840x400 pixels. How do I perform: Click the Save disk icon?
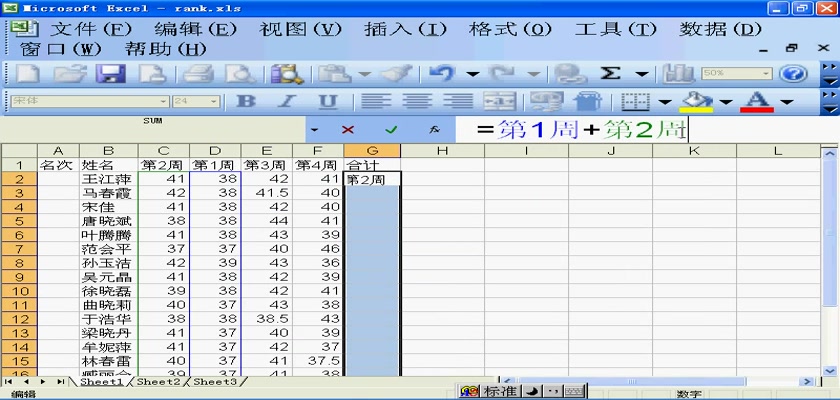point(109,74)
